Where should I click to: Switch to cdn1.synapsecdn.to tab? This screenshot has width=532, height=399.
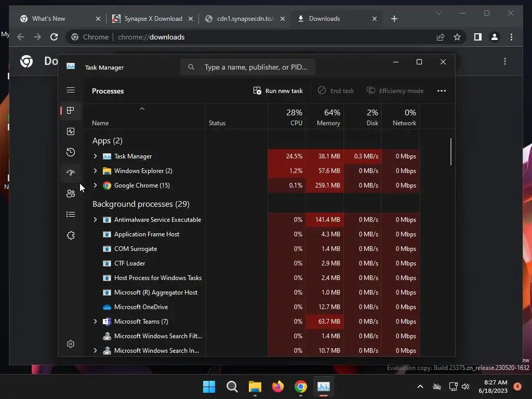[246, 19]
